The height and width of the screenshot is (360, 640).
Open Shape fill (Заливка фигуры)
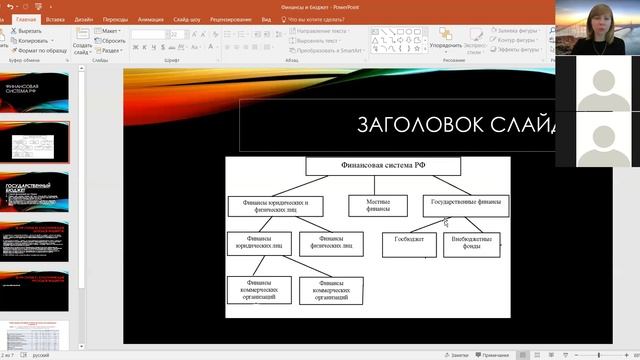[x=515, y=31]
